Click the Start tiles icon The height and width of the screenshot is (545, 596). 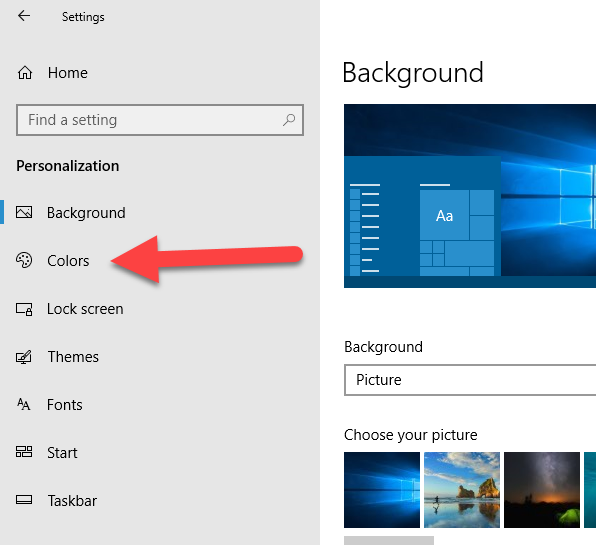[24, 452]
